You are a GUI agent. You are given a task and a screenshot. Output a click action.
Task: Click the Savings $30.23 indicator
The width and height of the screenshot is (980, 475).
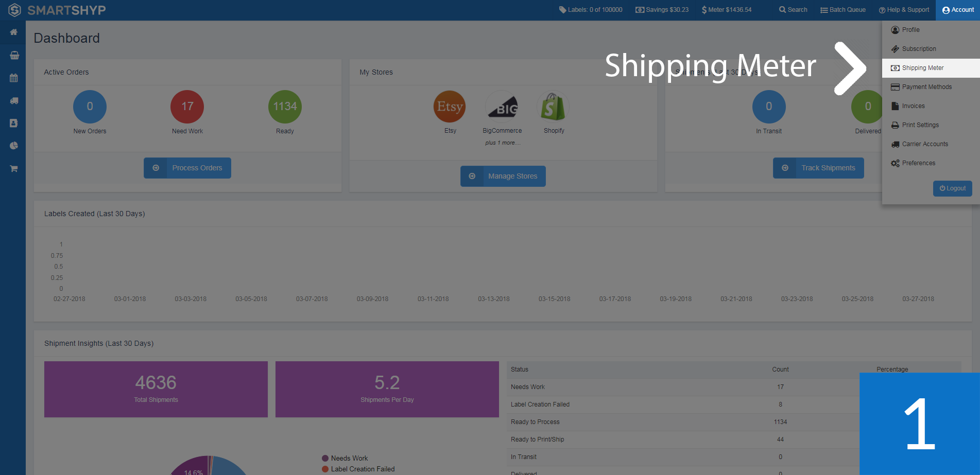[662, 10]
